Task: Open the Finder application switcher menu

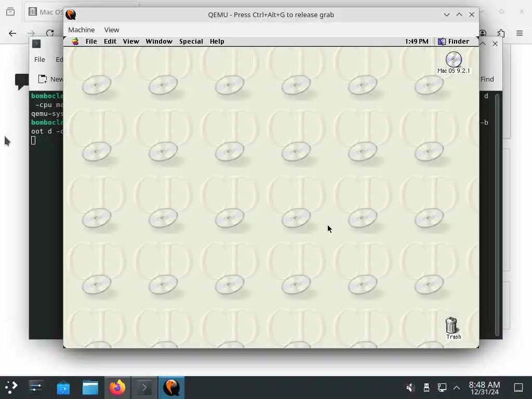Action: click(x=454, y=42)
